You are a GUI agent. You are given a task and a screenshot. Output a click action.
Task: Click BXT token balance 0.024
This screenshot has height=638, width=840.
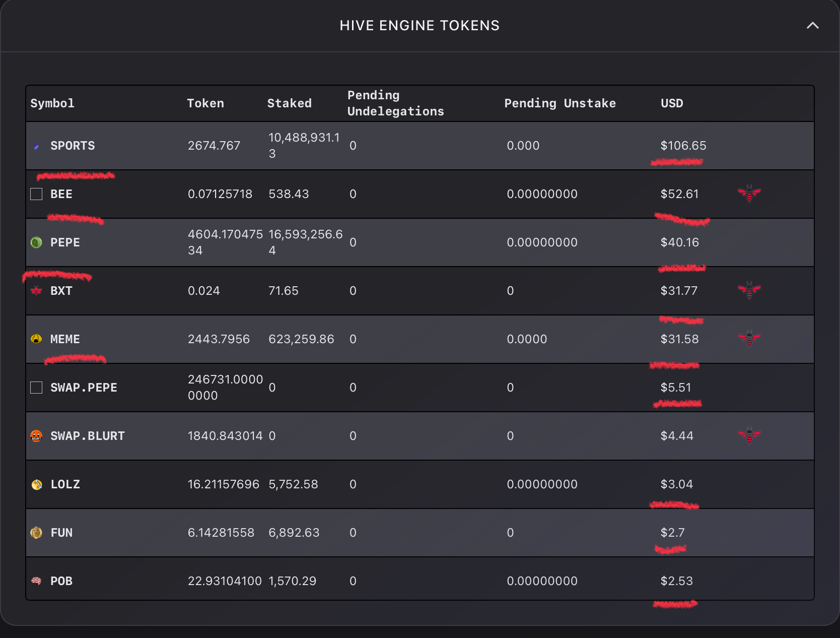point(204,291)
